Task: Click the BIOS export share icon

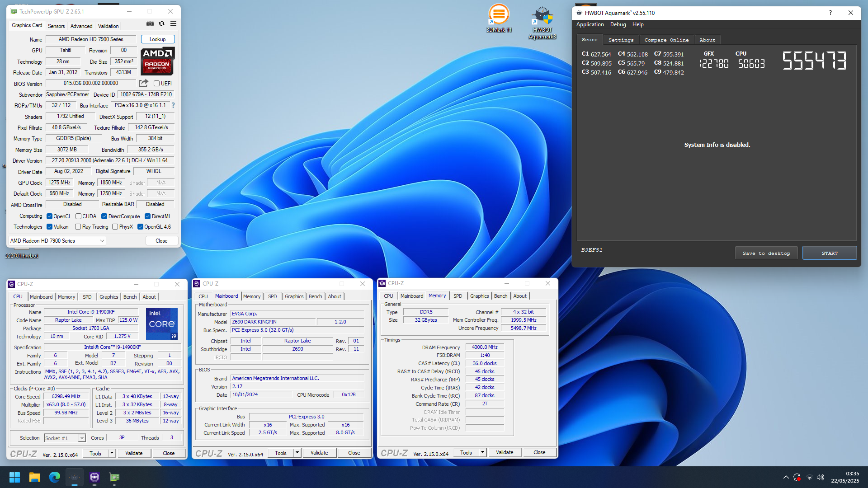Action: 143,83
